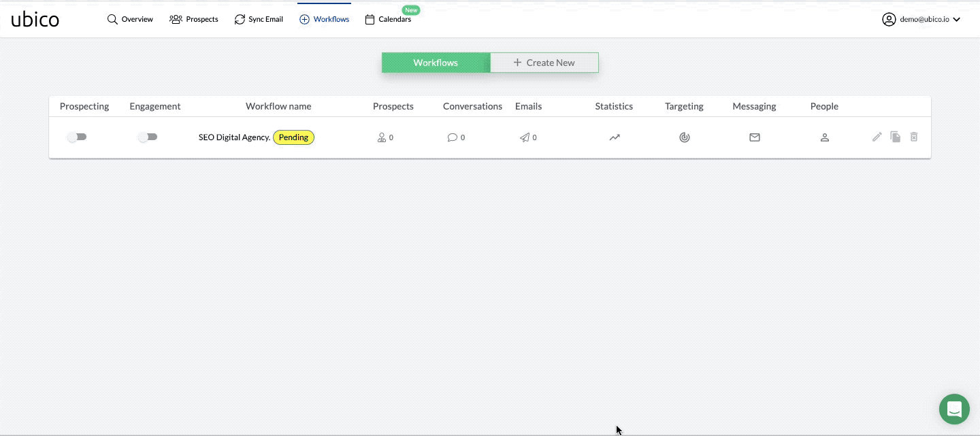Toggle Engagement switch for SEO Digital Agency
980x436 pixels.
148,137
